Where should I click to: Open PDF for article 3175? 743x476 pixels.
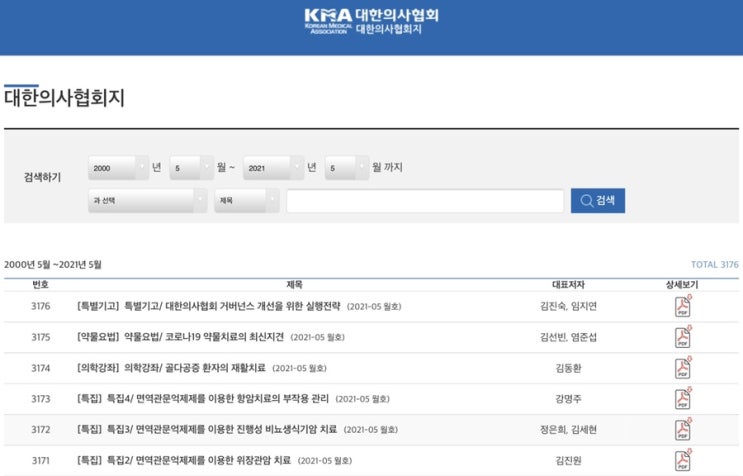pos(683,337)
